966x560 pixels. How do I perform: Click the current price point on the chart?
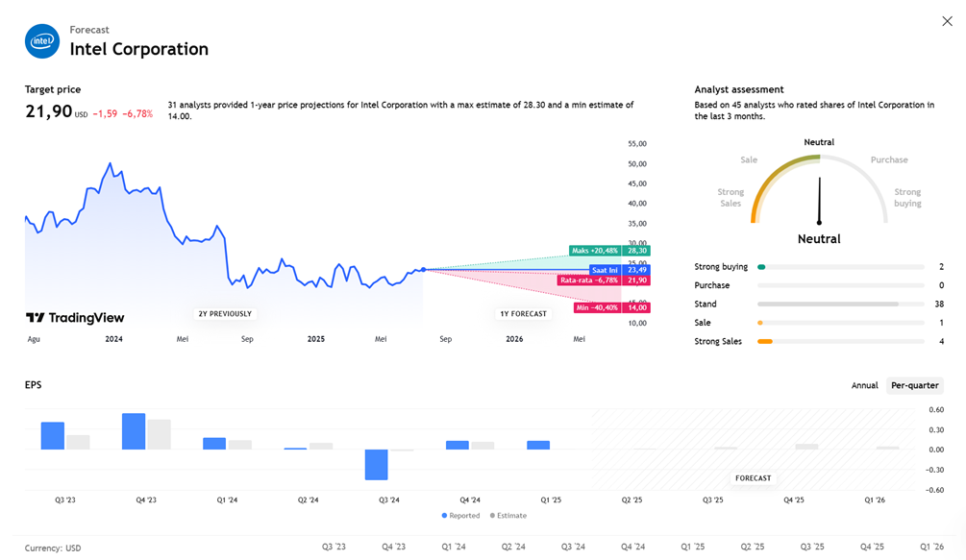[423, 270]
